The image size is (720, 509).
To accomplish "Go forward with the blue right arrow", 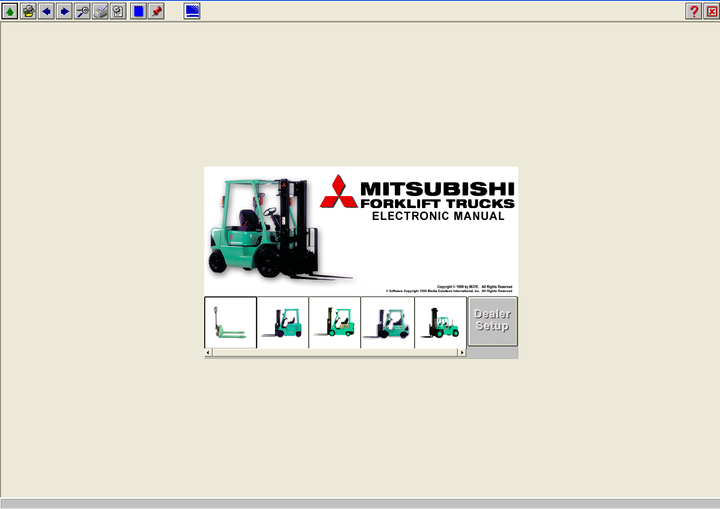I will click(x=64, y=11).
